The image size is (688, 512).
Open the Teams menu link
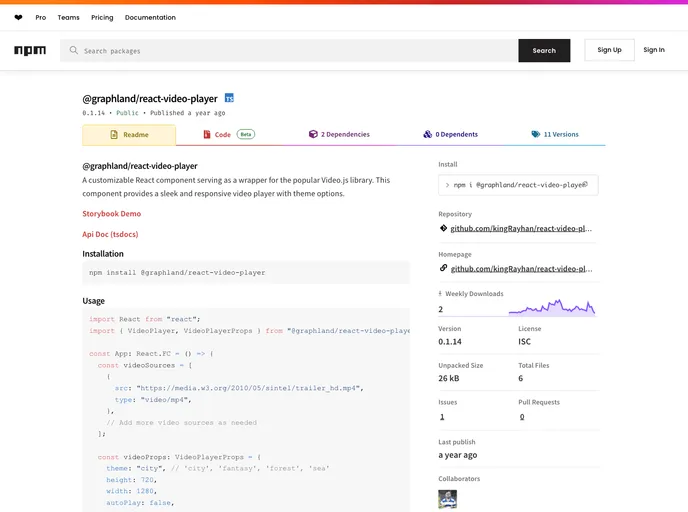click(68, 18)
